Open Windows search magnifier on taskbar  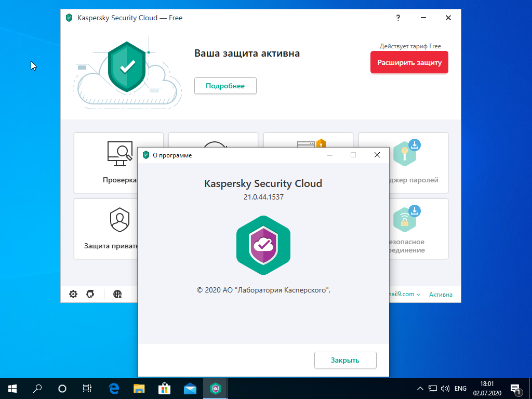tap(37, 389)
